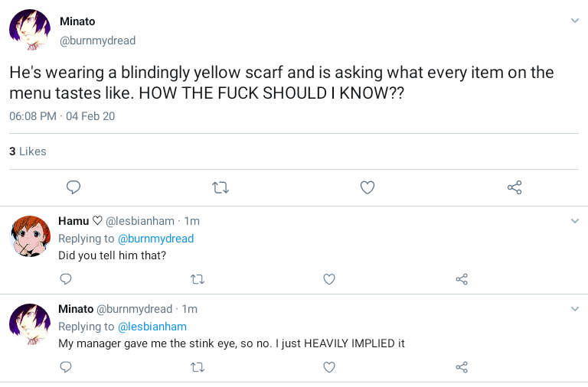The image size is (588, 387).
Task: Retweet Hamu's reply
Action: click(197, 279)
